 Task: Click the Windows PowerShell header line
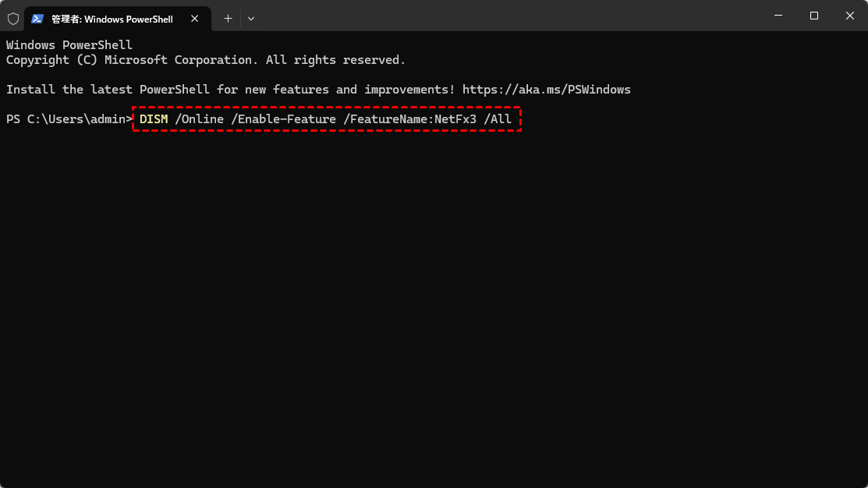69,44
